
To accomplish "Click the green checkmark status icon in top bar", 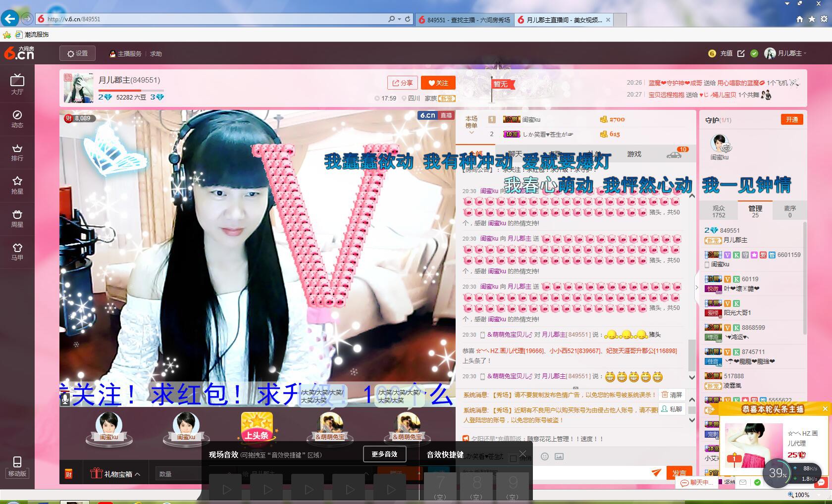I will coord(754,53).
